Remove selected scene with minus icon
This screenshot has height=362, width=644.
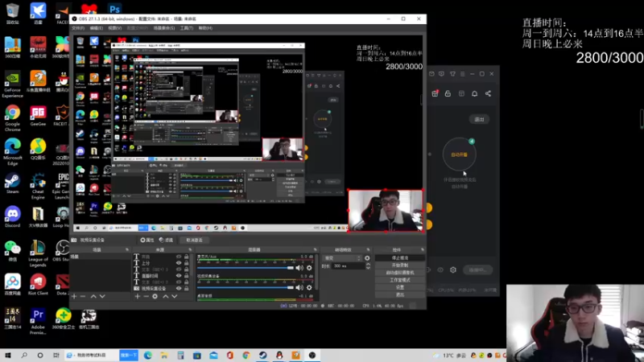(83, 296)
